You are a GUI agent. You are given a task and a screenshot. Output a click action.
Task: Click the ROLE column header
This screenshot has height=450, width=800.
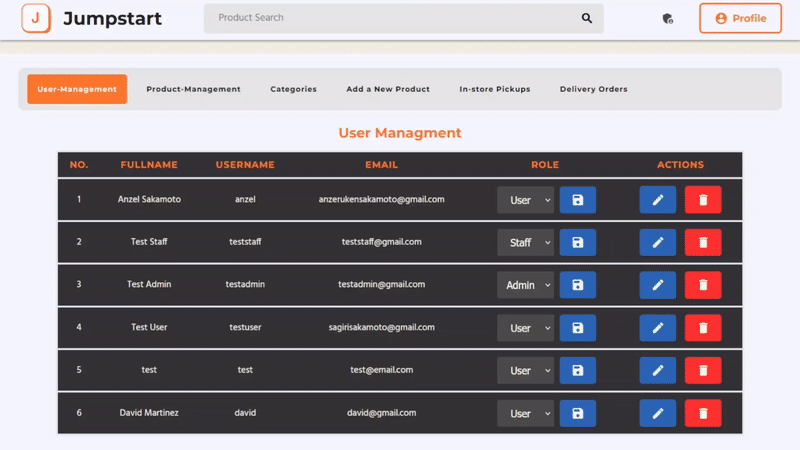click(545, 165)
